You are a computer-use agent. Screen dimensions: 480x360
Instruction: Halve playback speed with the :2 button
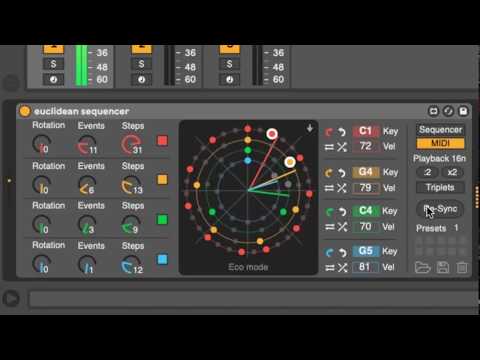pyautogui.click(x=428, y=172)
